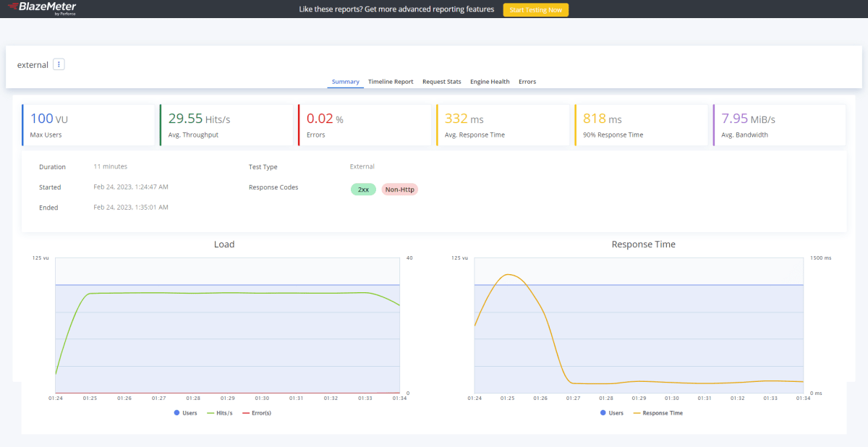This screenshot has height=447, width=868.
Task: Toggle Error(s) series in Load legend
Action: coord(257,413)
